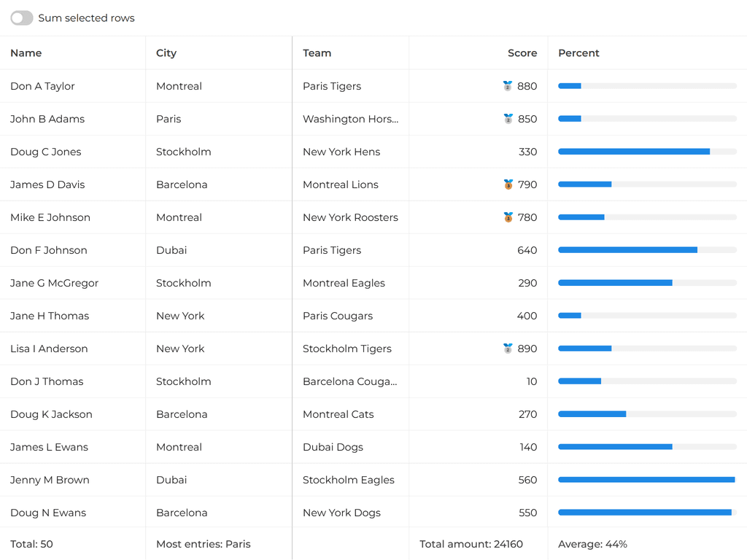Click the Dubai city cell for Don F Johnson

(171, 250)
